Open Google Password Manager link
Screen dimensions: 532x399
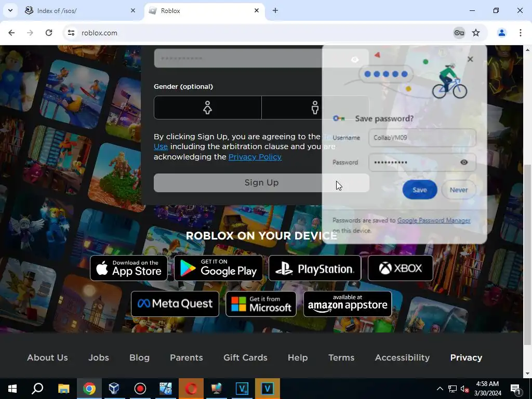click(x=434, y=220)
